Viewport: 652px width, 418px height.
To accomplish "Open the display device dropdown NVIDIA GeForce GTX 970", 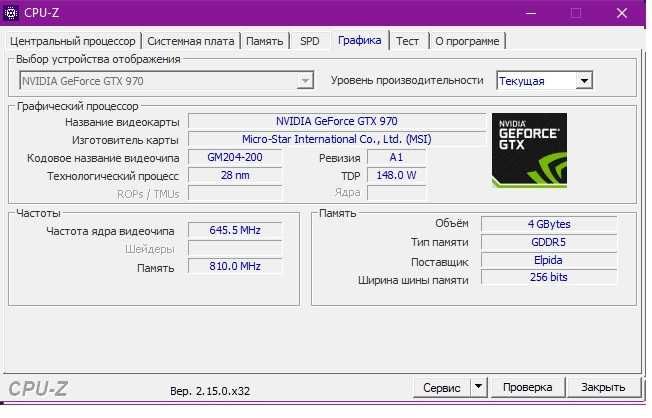I will pos(166,81).
